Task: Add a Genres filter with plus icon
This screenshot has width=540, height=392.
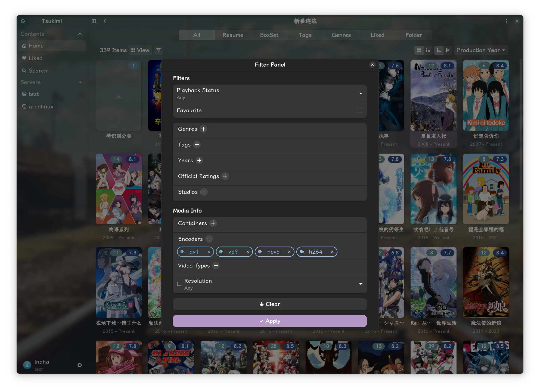Action: 203,129
